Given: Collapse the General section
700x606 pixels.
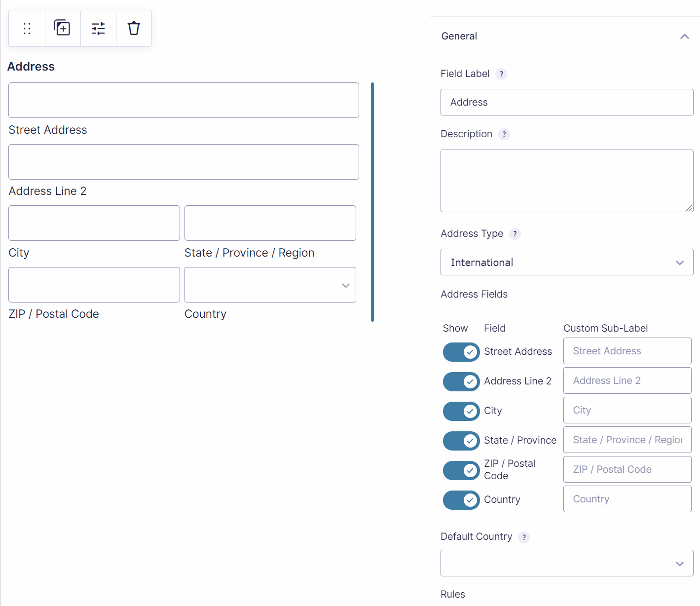Looking at the screenshot, I should pyautogui.click(x=684, y=36).
